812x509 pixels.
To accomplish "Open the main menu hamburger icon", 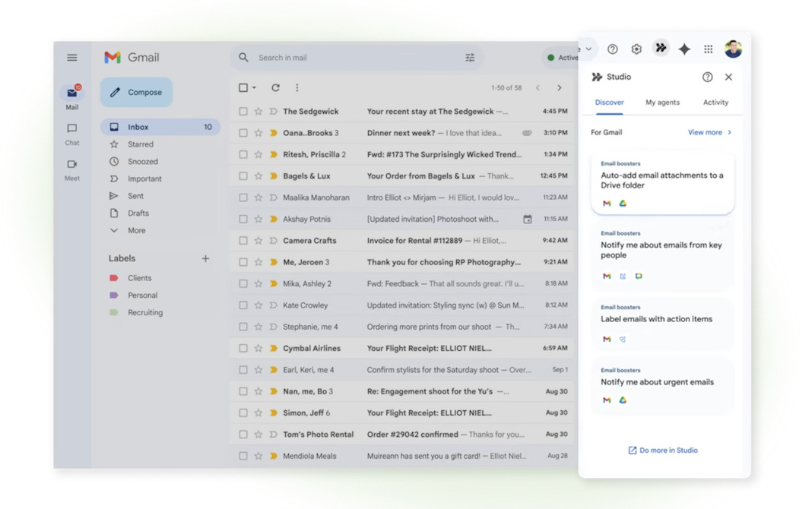I will tap(72, 58).
